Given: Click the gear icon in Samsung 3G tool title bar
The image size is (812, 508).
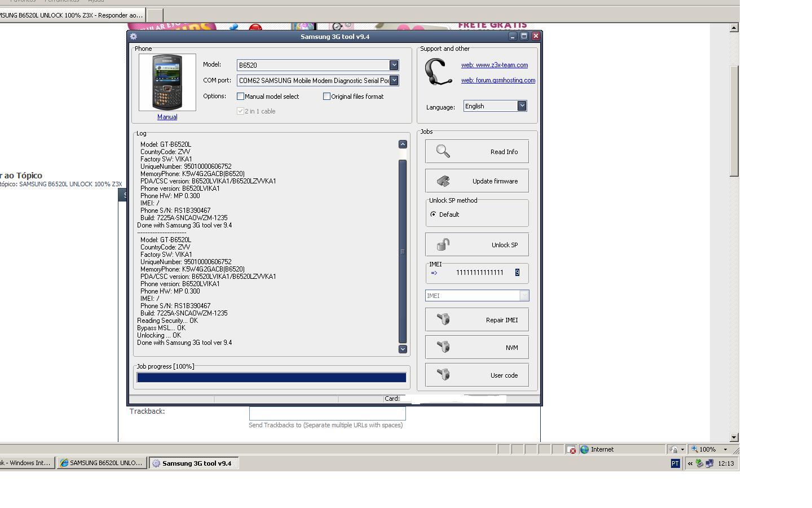Looking at the screenshot, I should point(134,36).
